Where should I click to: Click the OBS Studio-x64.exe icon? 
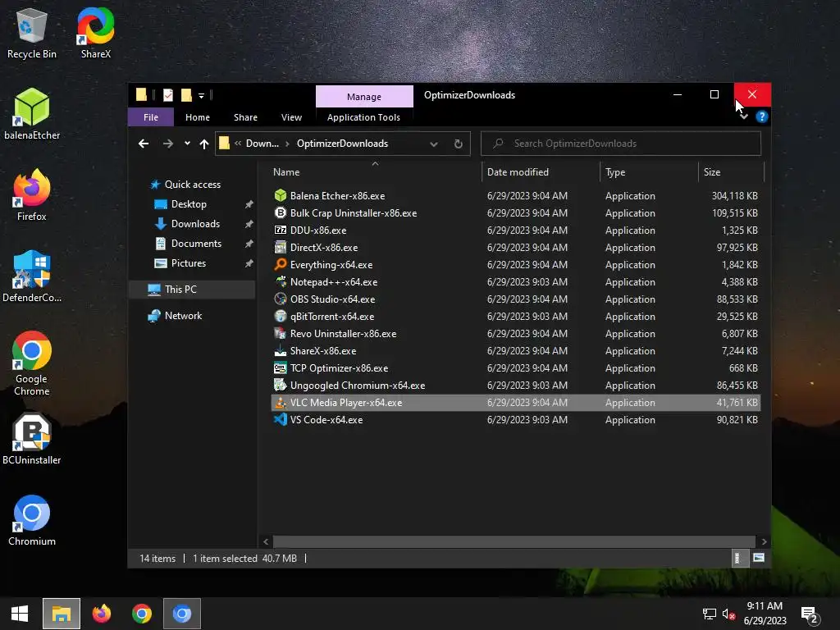281,299
